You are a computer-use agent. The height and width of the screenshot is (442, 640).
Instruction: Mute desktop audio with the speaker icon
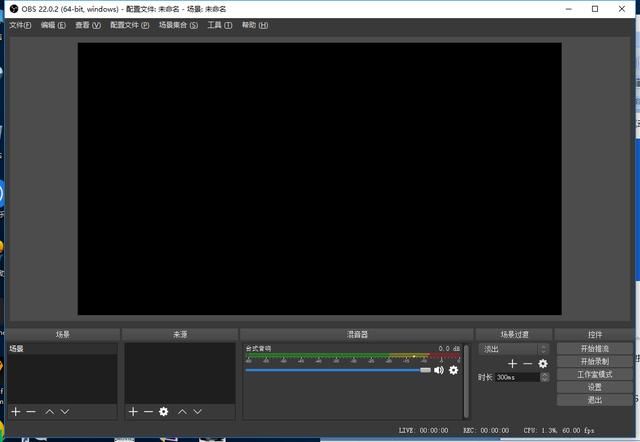point(439,370)
